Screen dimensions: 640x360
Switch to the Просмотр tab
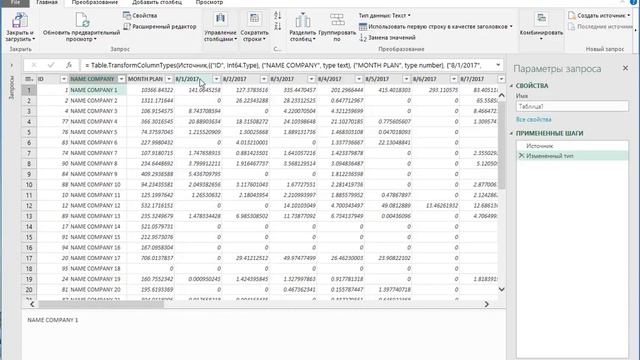pyautogui.click(x=209, y=2)
